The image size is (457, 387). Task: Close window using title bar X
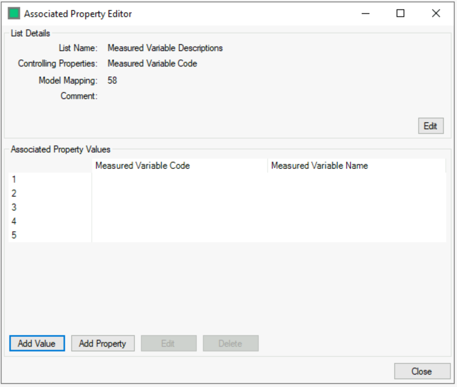[x=436, y=13]
